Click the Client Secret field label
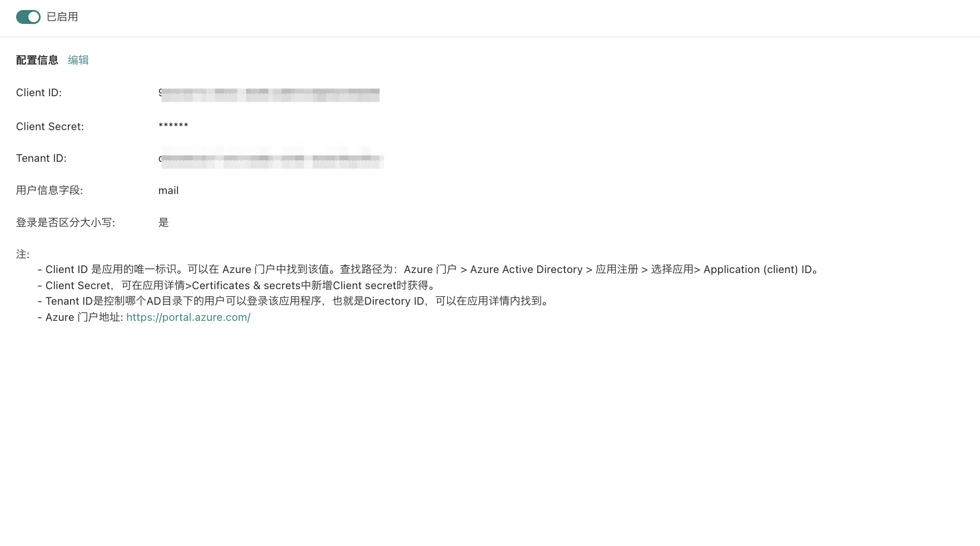The height and width of the screenshot is (546, 980). coord(50,127)
